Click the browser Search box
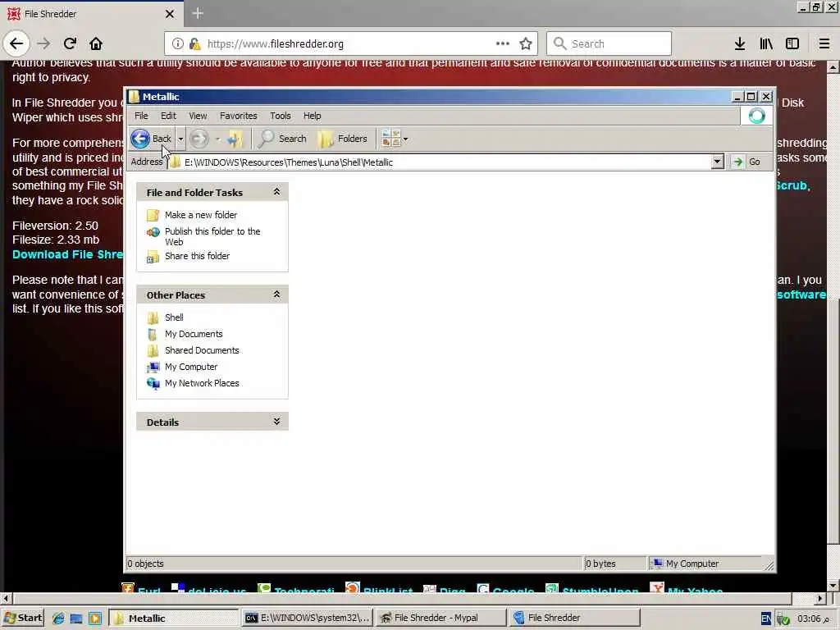 (609, 43)
